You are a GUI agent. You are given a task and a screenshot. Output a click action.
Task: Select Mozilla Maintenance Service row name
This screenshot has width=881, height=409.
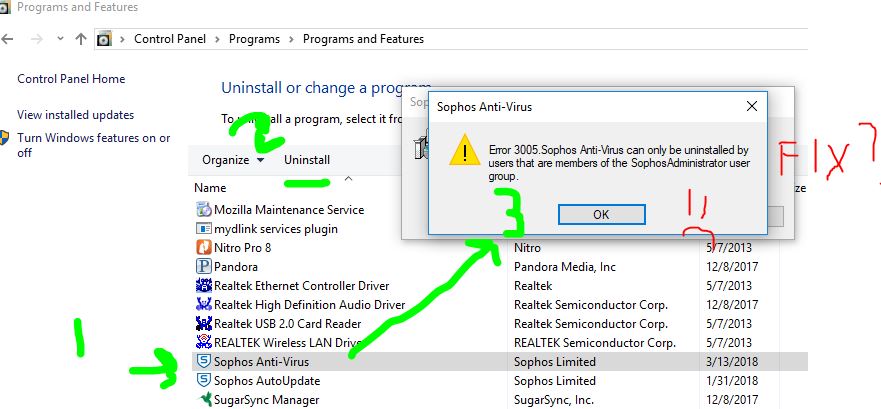[289, 210]
